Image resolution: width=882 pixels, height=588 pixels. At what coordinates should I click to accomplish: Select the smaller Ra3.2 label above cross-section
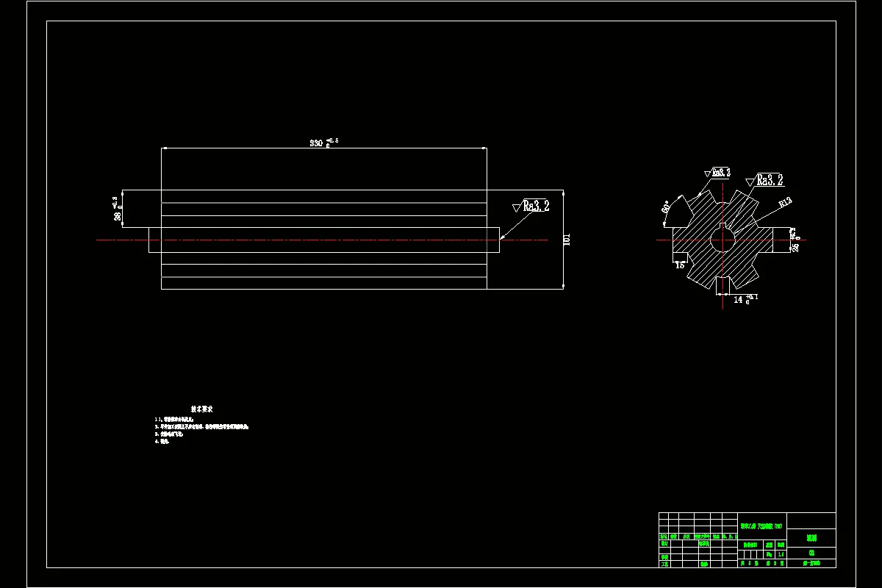(x=722, y=173)
